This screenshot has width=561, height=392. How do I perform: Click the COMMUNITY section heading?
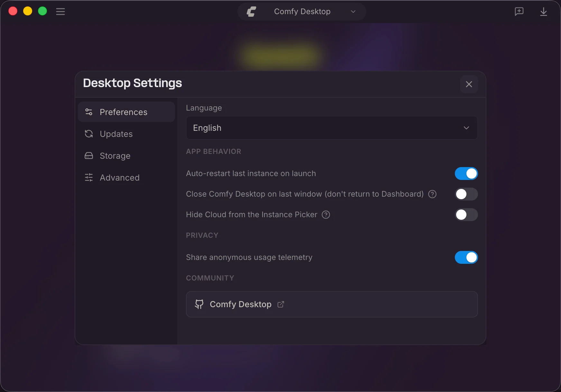[210, 278]
